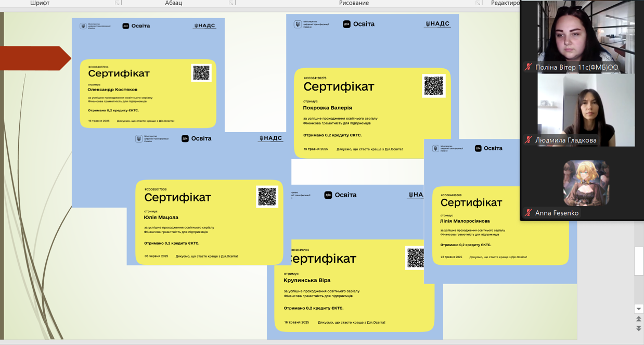The width and height of the screenshot is (644, 345).
Task: Click the QR code on Юлія Мацола's certificate
Action: [267, 197]
